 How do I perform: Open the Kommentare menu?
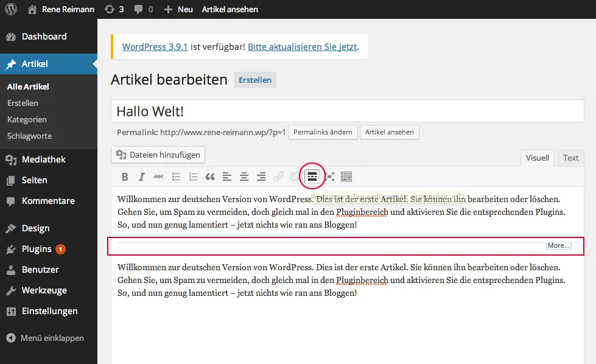click(x=49, y=201)
